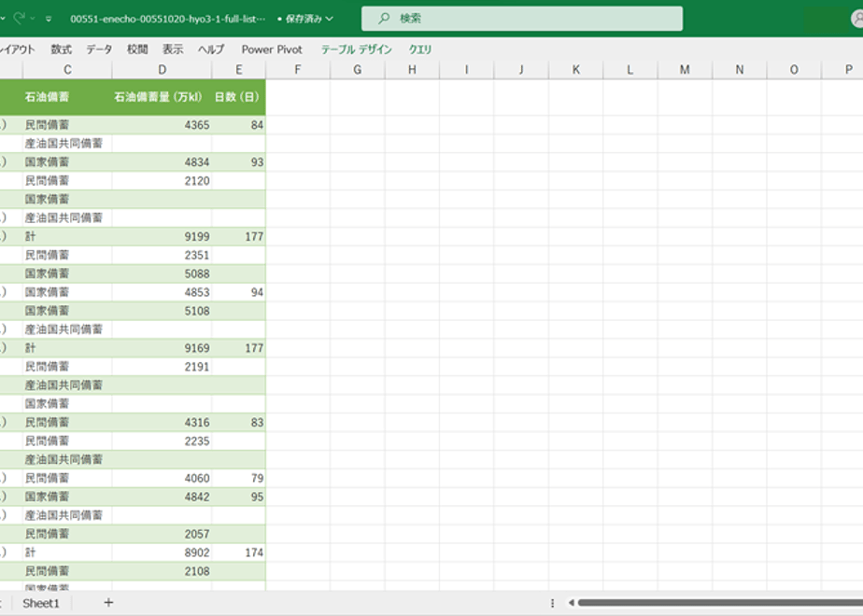The height and width of the screenshot is (616, 863).
Task: Select column M header
Action: 685,70
